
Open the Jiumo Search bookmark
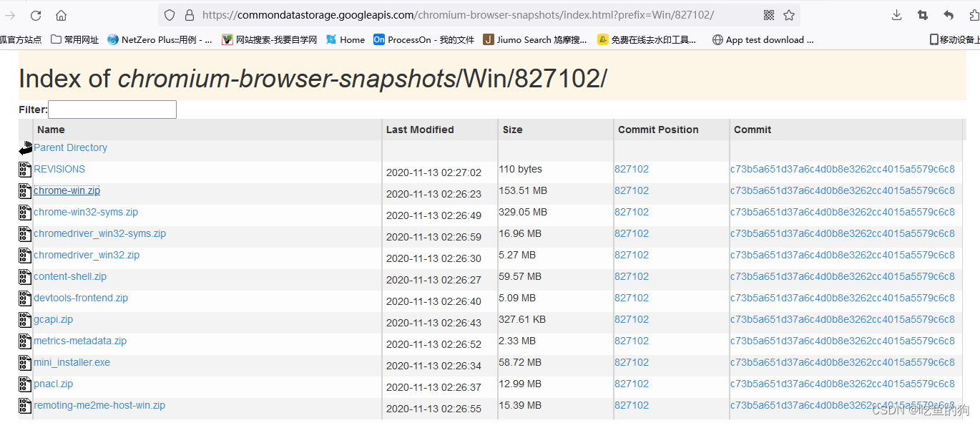533,40
